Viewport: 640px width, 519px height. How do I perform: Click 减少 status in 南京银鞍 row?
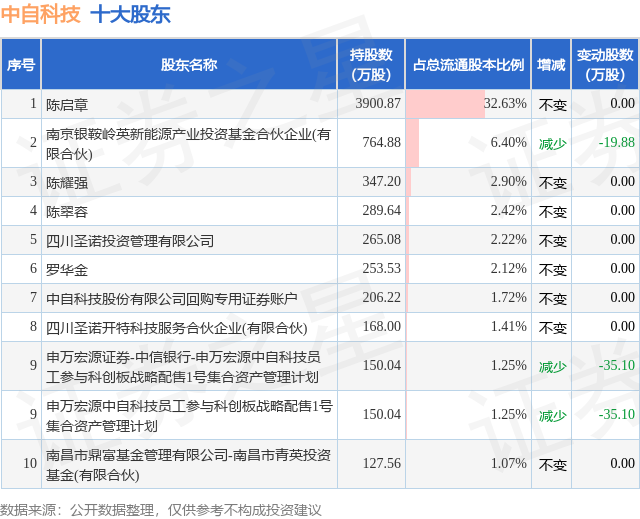tap(553, 144)
